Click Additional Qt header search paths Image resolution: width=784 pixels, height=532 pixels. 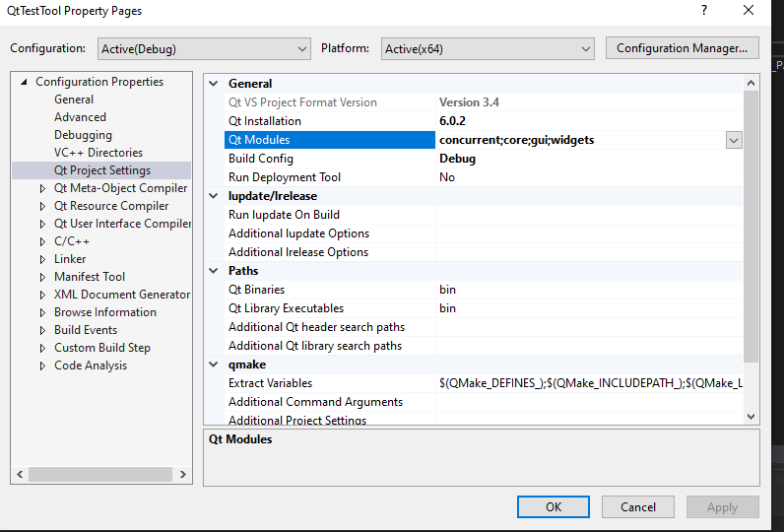pos(484,327)
